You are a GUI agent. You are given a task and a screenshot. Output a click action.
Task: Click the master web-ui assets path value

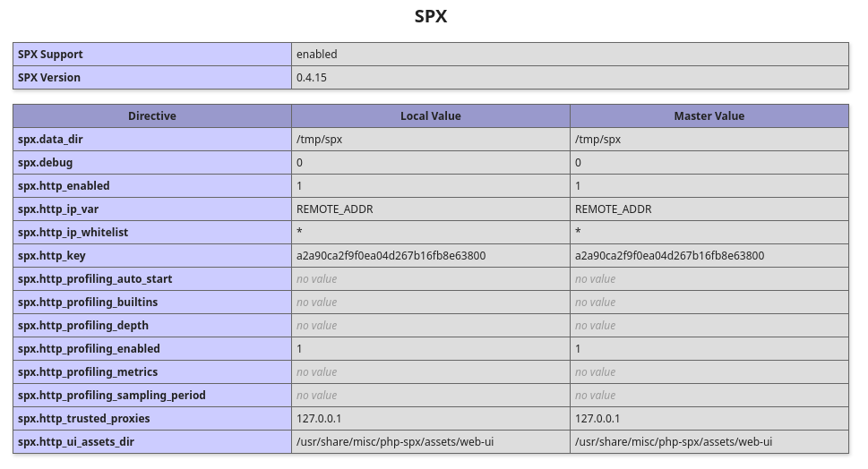(674, 441)
